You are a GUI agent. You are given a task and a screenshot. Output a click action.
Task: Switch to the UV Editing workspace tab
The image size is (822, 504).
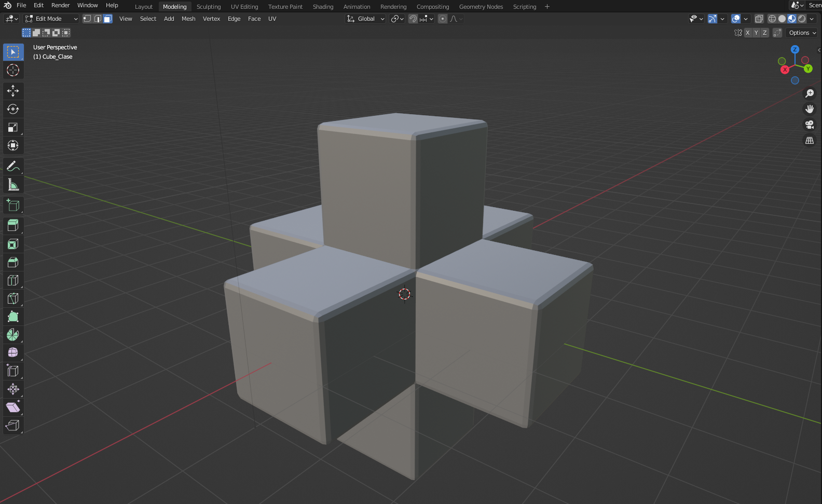(x=244, y=7)
